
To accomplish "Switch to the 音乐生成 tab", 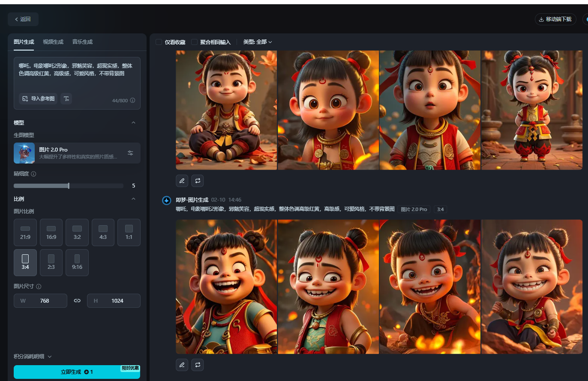I will pyautogui.click(x=82, y=42).
